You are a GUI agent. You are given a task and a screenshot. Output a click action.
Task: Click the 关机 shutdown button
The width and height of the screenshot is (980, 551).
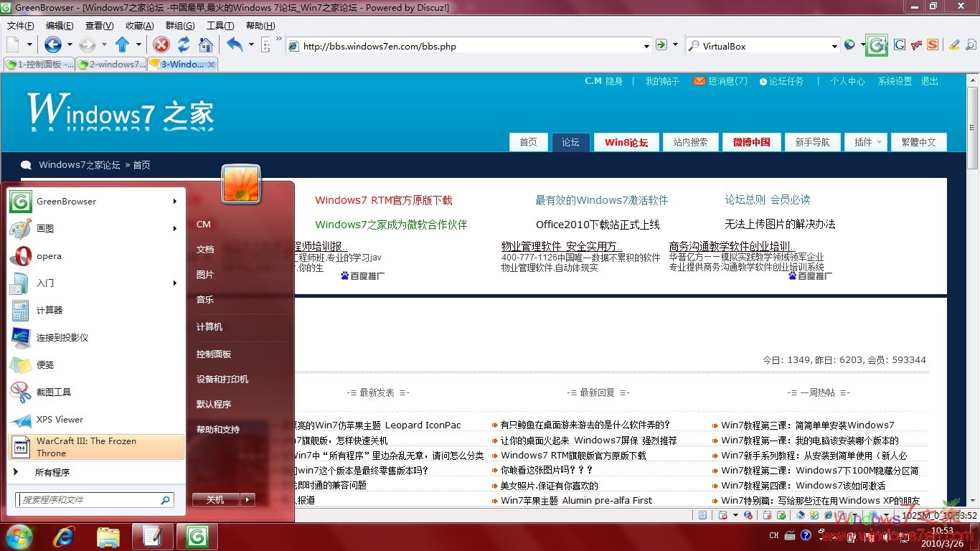216,499
